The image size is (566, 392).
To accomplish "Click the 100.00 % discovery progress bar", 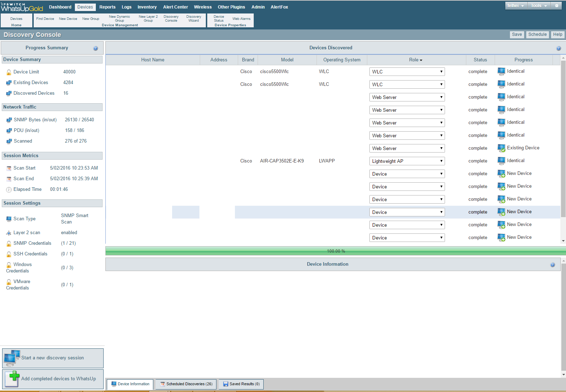I will click(x=336, y=251).
